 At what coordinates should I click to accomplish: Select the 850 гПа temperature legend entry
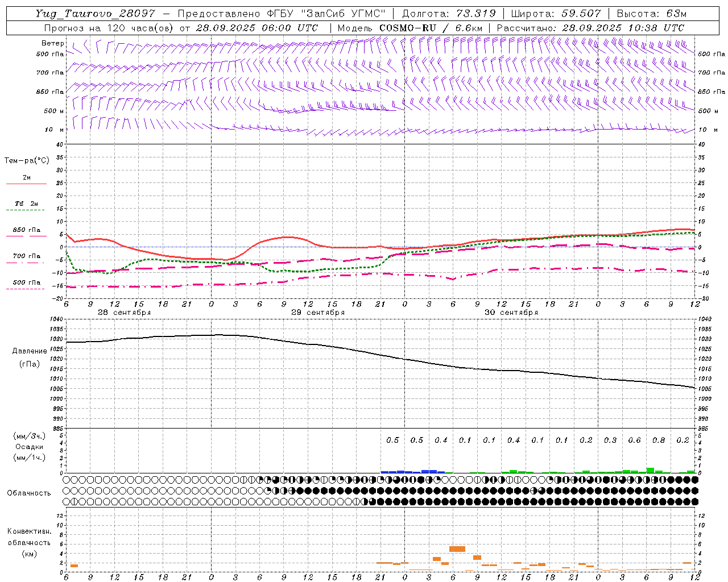coord(26,230)
